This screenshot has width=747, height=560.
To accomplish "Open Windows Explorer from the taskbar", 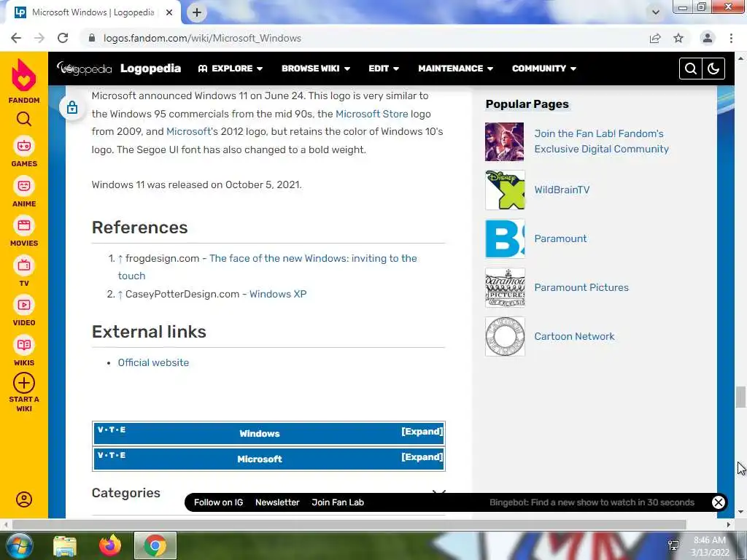I will click(x=65, y=545).
